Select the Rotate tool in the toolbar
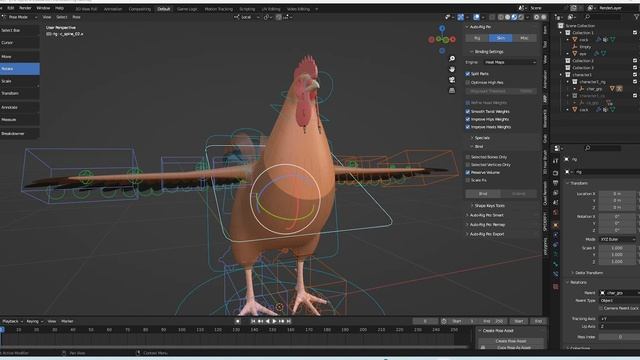 tap(20, 69)
